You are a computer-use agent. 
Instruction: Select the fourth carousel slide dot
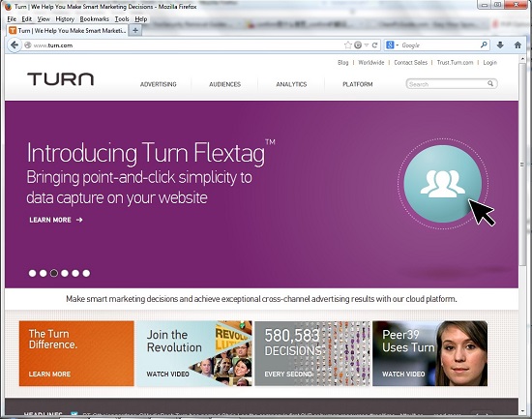tap(65, 273)
